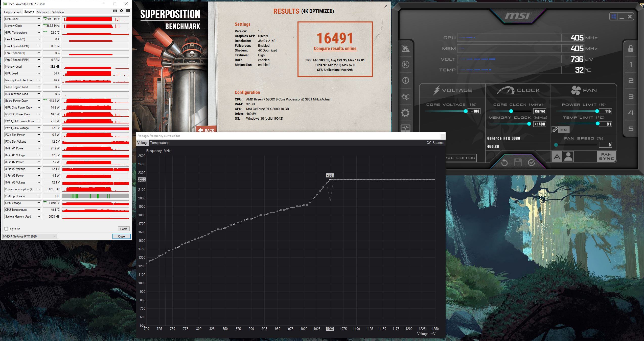Viewport: 644px width, 341px height.
Task: Open Curve Editor button in Afterburner
Action: coord(461,158)
